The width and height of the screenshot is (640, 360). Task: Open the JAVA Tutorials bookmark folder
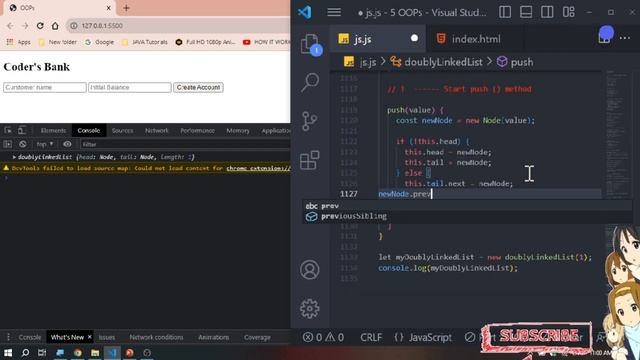click(x=145, y=42)
